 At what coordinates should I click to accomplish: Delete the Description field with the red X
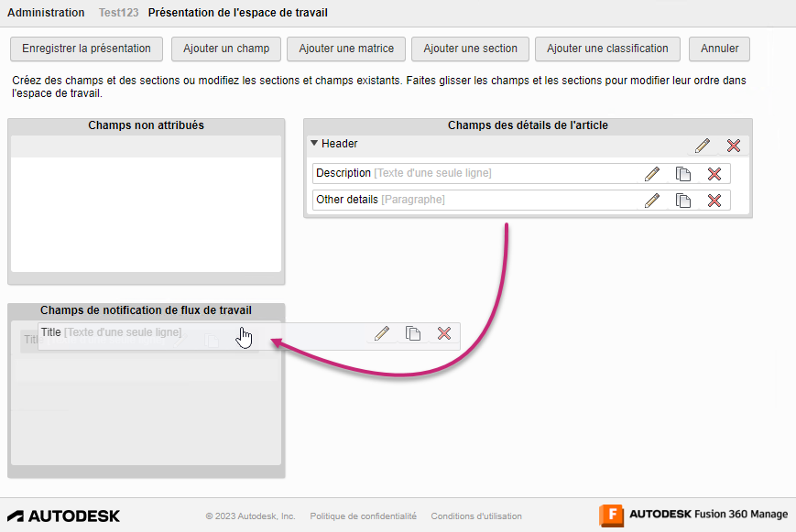point(714,173)
